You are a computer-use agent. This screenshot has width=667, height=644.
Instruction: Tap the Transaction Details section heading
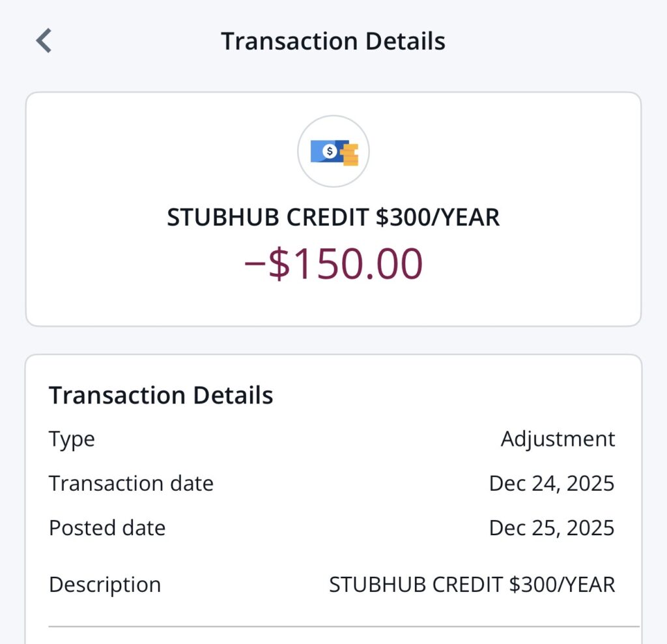(160, 396)
